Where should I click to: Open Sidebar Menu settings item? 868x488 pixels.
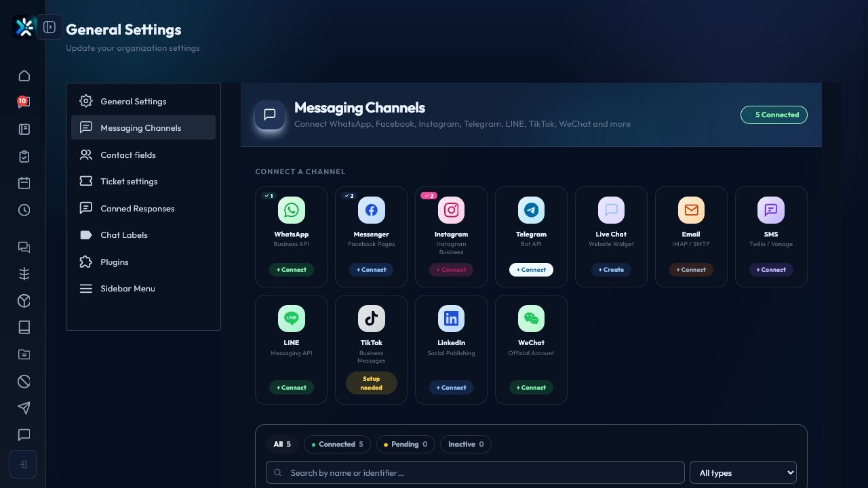tap(143, 288)
